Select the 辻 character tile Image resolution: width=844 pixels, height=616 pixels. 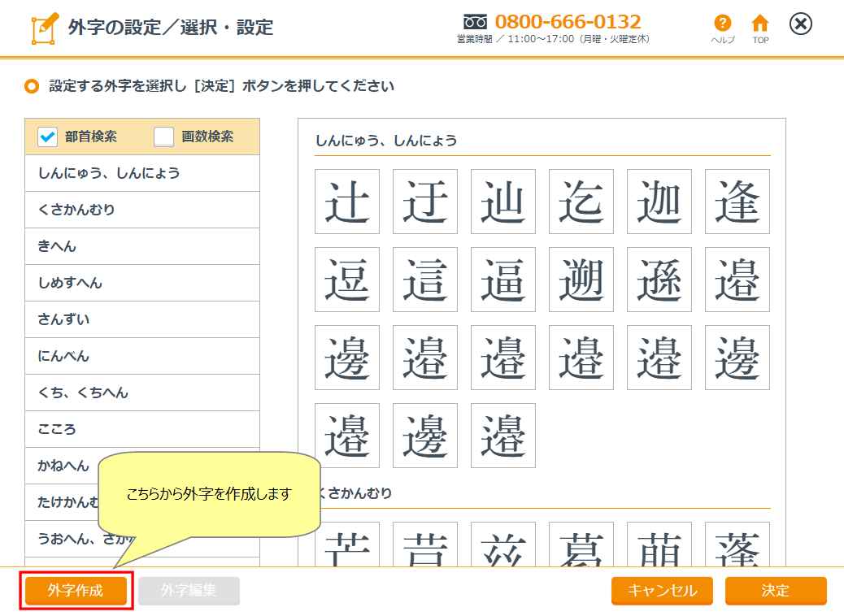pyautogui.click(x=347, y=202)
